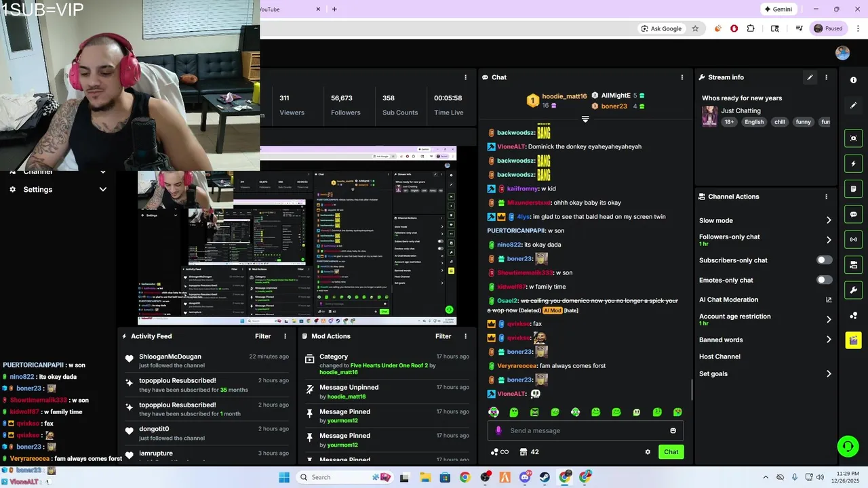This screenshot has height=488, width=868.
Task: Click Host Channel action
Action: pos(719,357)
